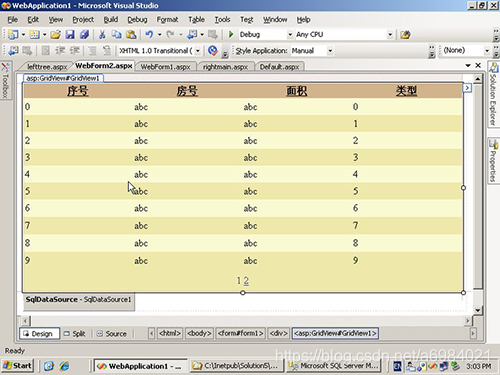Viewport: 500px width, 375px height.
Task: Click the Decrease Indent icon in the formatting toolbar
Action: pyautogui.click(x=60, y=51)
